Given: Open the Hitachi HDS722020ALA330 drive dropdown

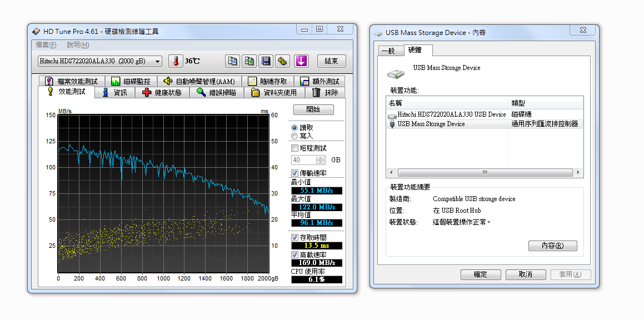Looking at the screenshot, I should (100, 61).
